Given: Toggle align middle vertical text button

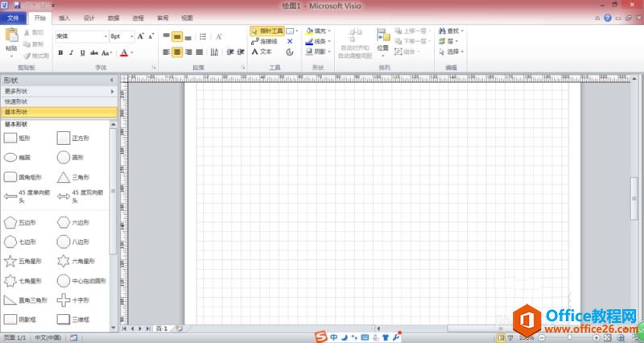Looking at the screenshot, I should (177, 37).
